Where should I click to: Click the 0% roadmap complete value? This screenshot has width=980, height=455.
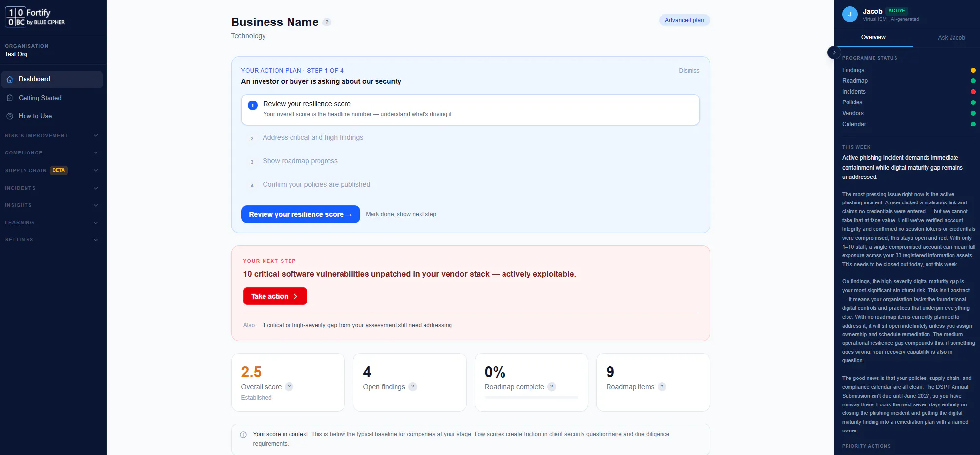(x=495, y=372)
